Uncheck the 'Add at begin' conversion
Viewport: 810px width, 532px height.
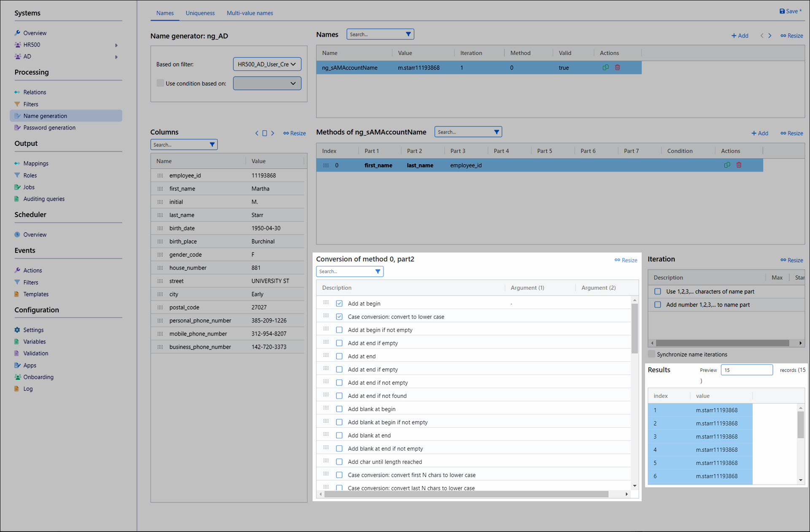339,304
